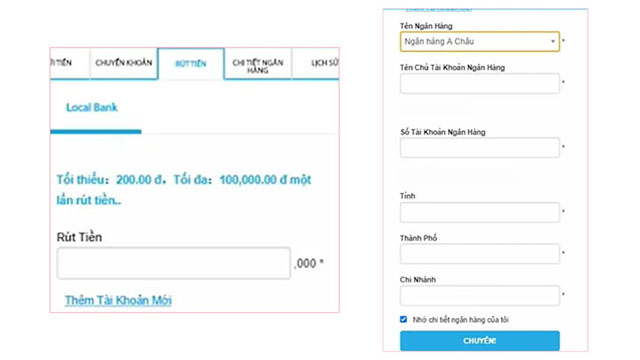Focus the Chi Nhánh input field
The image size is (640, 360).
480,296
